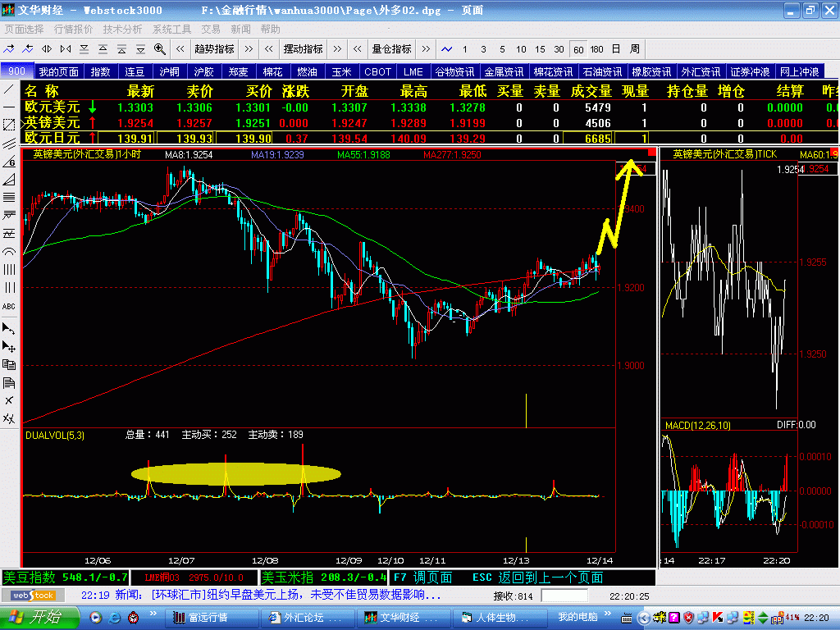The image size is (840, 630).
Task: Toggle the 60-minute period button
Action: pos(578,48)
